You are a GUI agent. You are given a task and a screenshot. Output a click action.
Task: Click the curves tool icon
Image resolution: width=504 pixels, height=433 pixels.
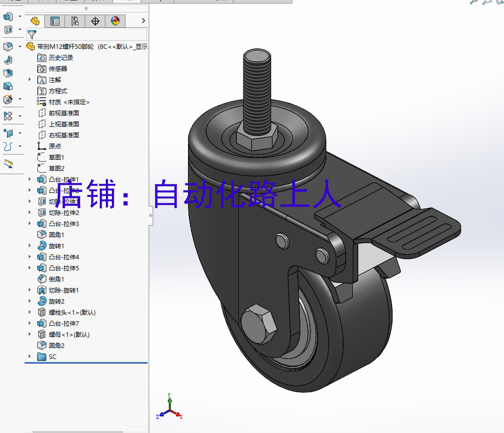tap(8, 147)
